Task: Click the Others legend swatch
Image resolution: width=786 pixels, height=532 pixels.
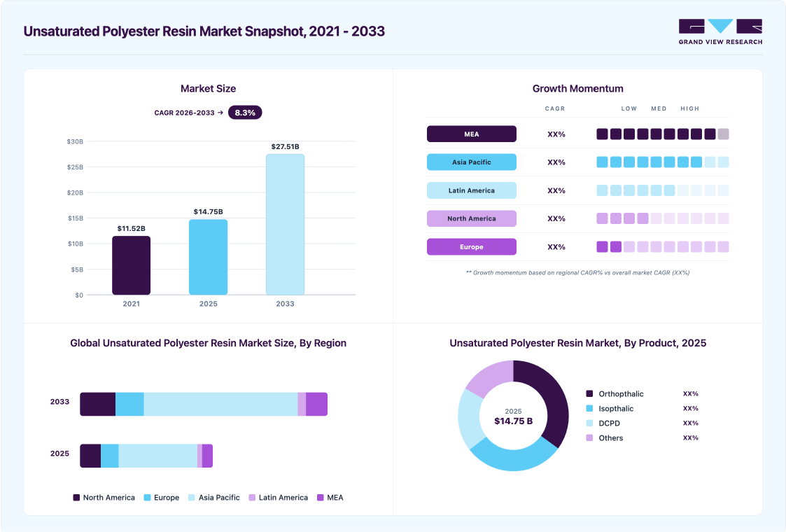Action: tap(589, 437)
